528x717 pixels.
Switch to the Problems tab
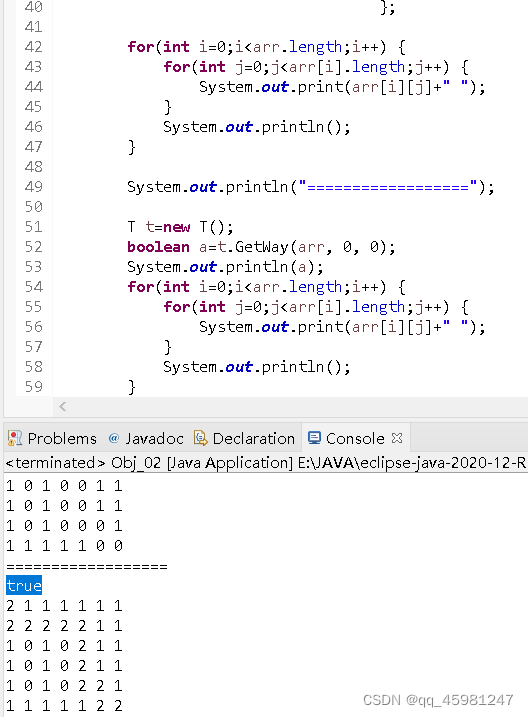pos(52,439)
